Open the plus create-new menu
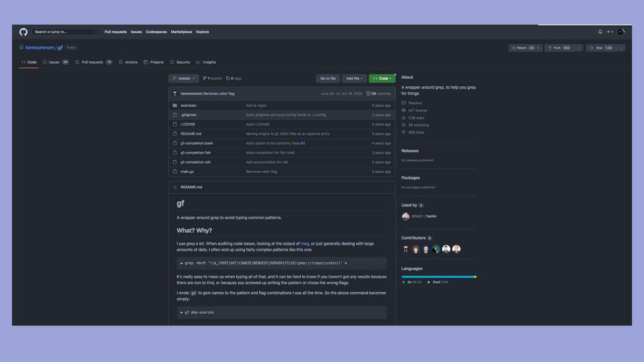This screenshot has height=362, width=644. 610,32
